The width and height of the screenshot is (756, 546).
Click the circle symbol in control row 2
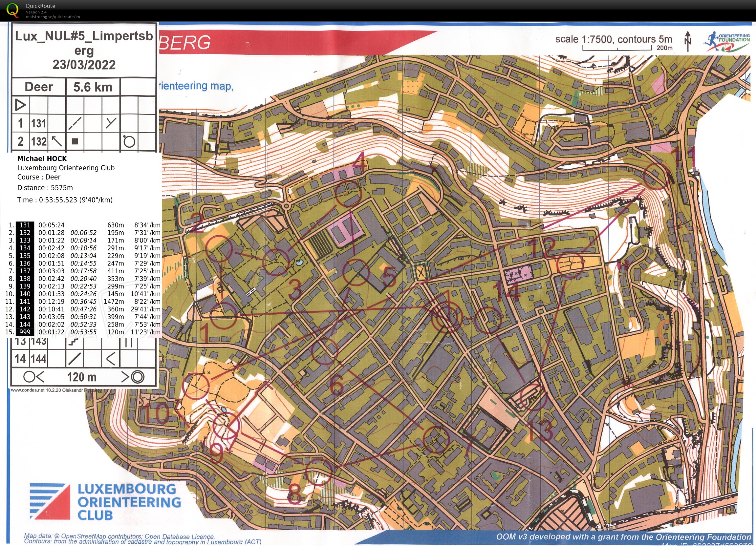129,141
